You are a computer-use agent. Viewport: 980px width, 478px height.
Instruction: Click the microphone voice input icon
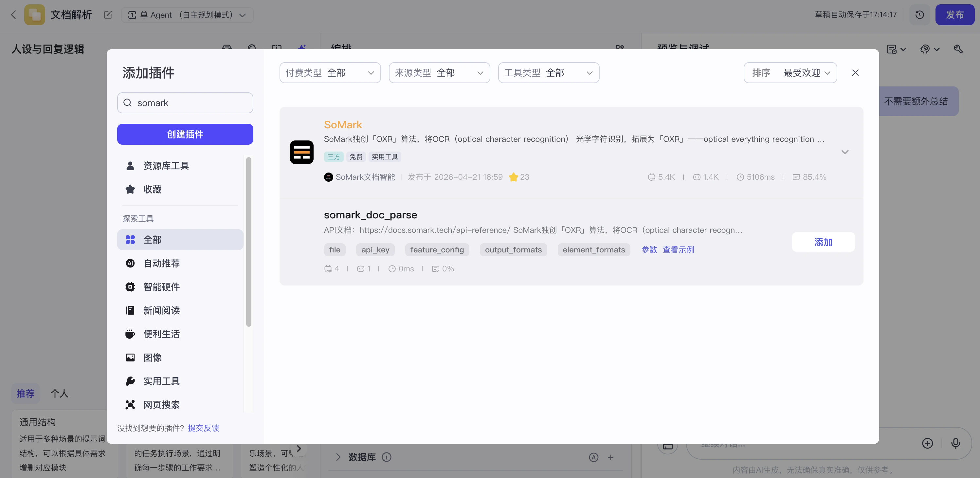(x=955, y=443)
